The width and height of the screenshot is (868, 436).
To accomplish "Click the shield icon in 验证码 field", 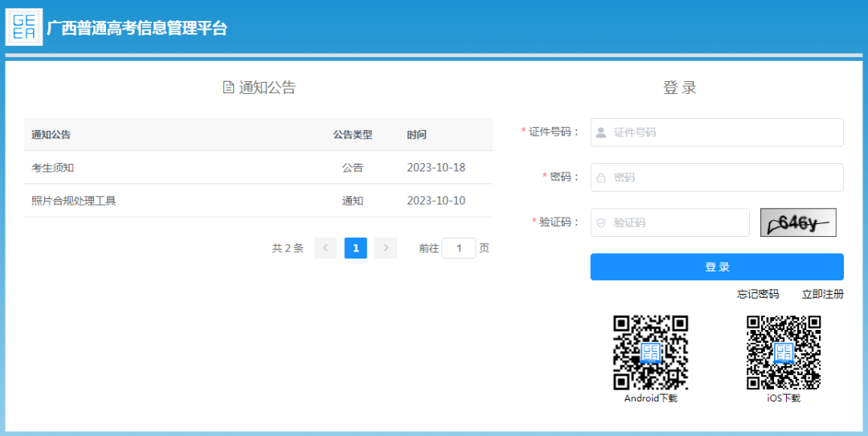I will pos(600,223).
